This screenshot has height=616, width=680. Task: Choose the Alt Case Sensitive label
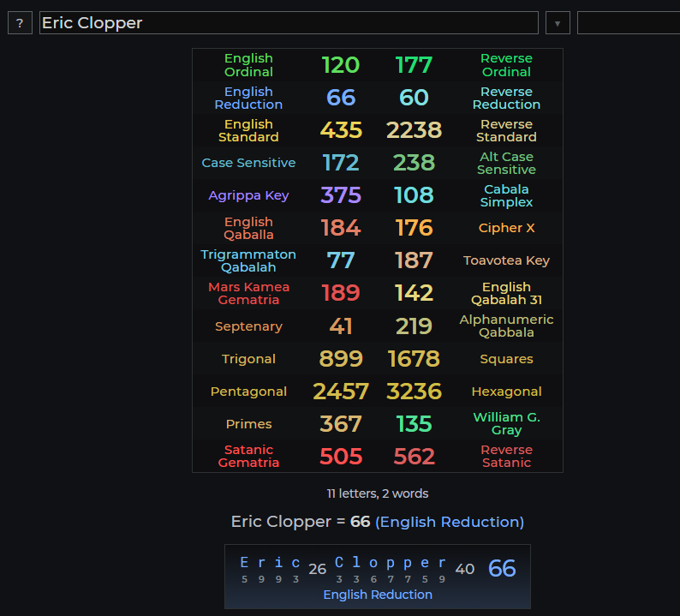coord(506,163)
